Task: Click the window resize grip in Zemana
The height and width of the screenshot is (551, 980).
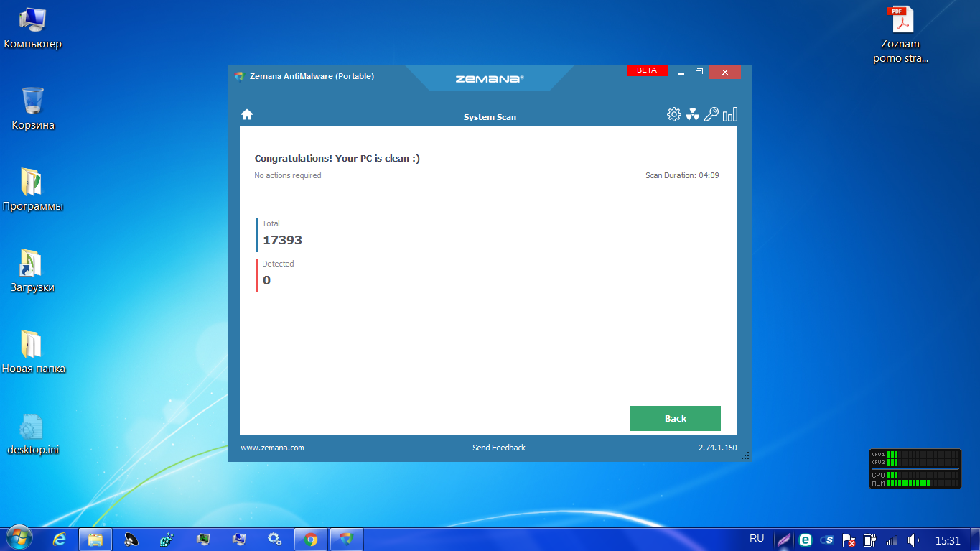Action: point(745,455)
